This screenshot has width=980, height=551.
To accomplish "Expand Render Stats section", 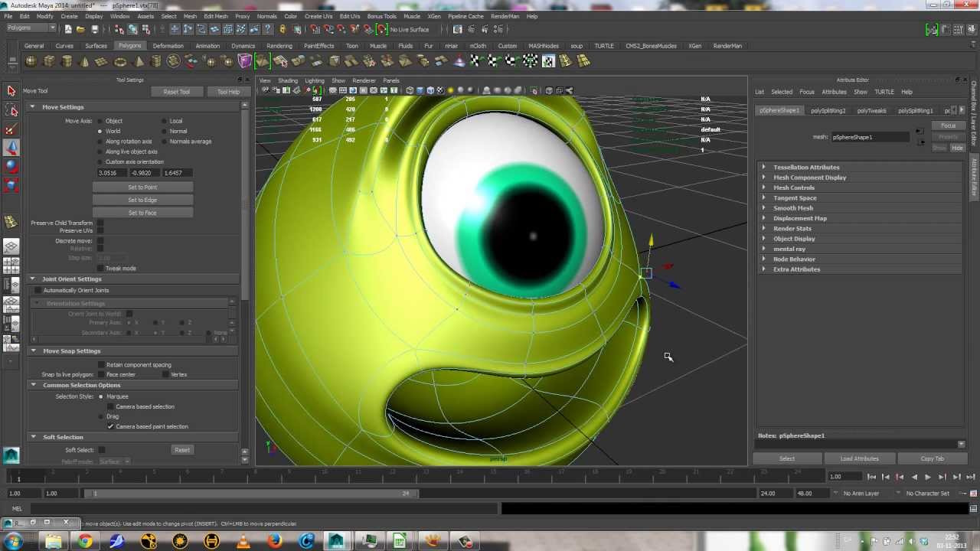I will point(763,228).
